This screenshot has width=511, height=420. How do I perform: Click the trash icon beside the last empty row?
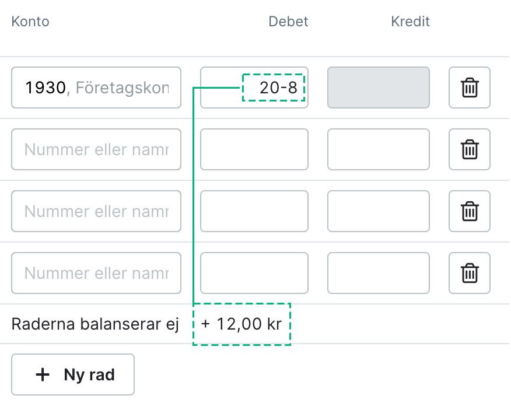click(469, 273)
